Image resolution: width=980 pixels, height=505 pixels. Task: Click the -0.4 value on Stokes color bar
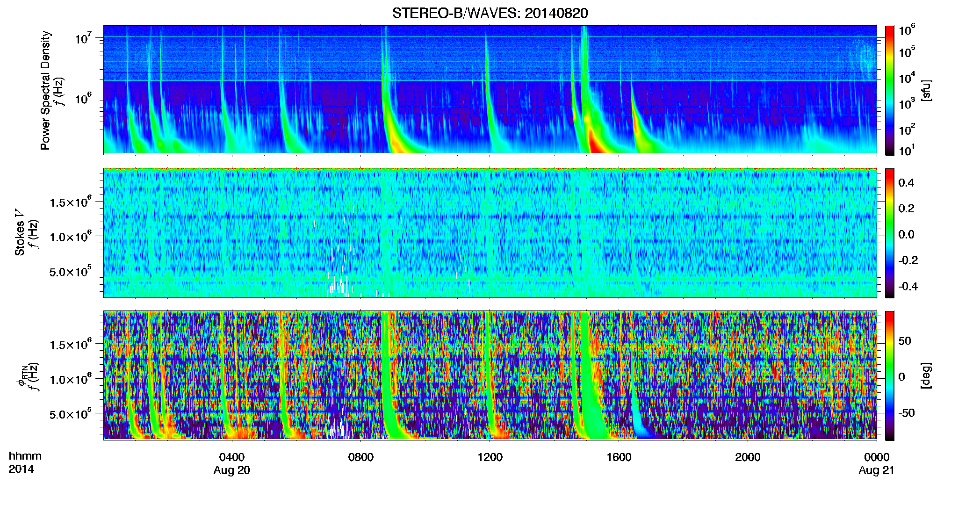click(908, 286)
